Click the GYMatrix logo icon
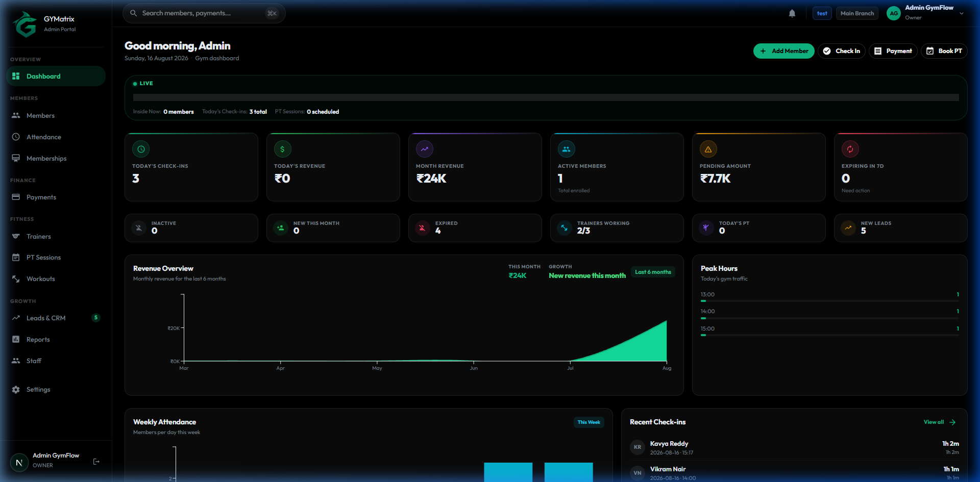 point(25,24)
